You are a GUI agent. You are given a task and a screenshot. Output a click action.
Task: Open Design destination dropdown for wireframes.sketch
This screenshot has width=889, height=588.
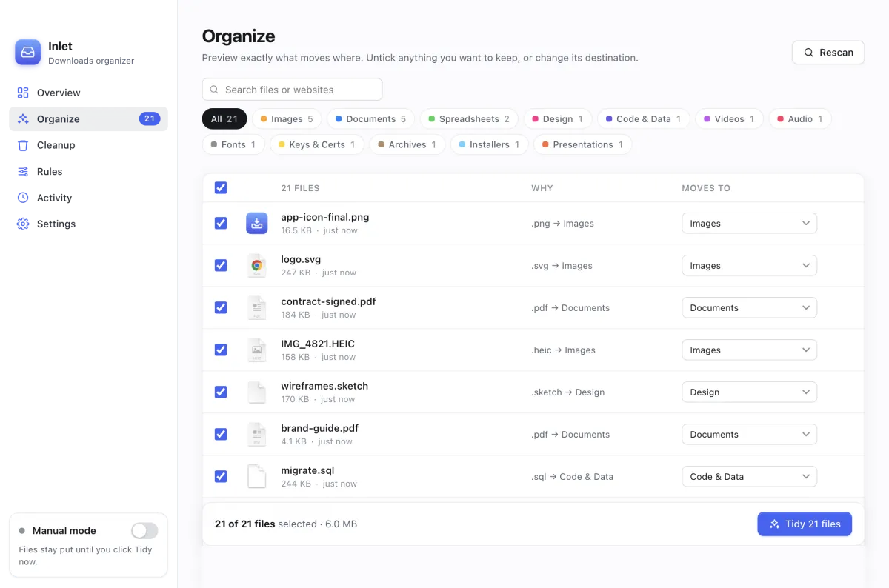coord(749,392)
